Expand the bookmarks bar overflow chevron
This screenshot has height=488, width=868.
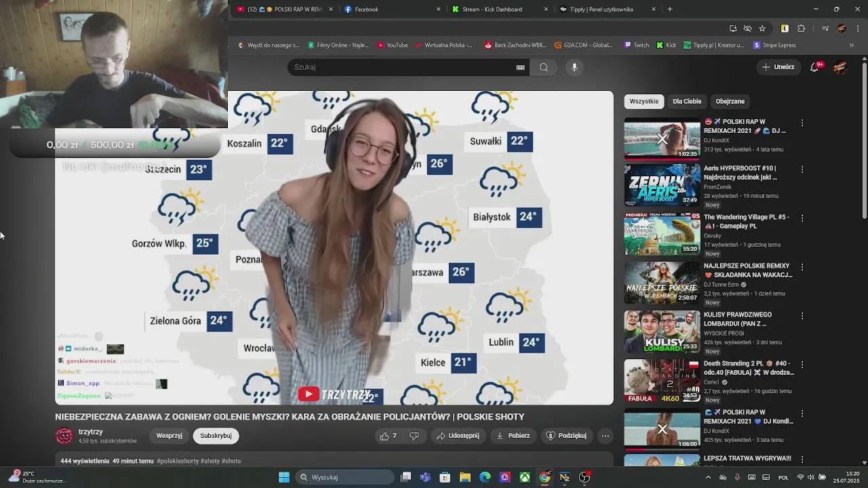[852, 45]
